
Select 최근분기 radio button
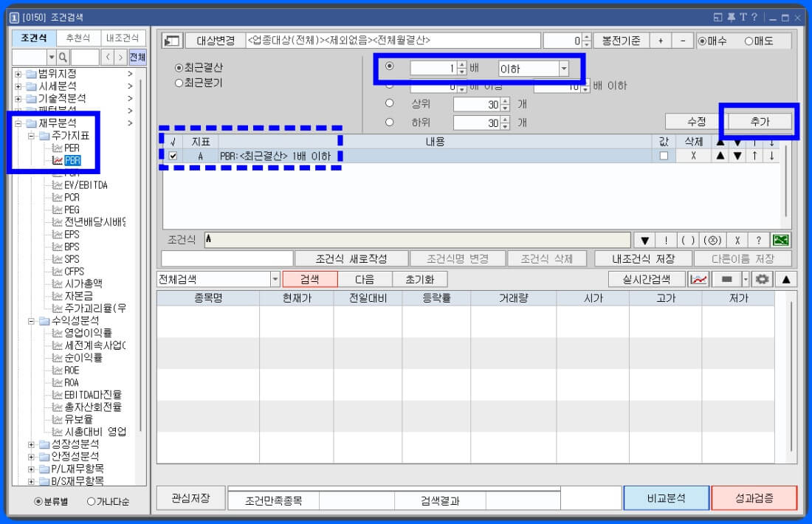(x=179, y=83)
